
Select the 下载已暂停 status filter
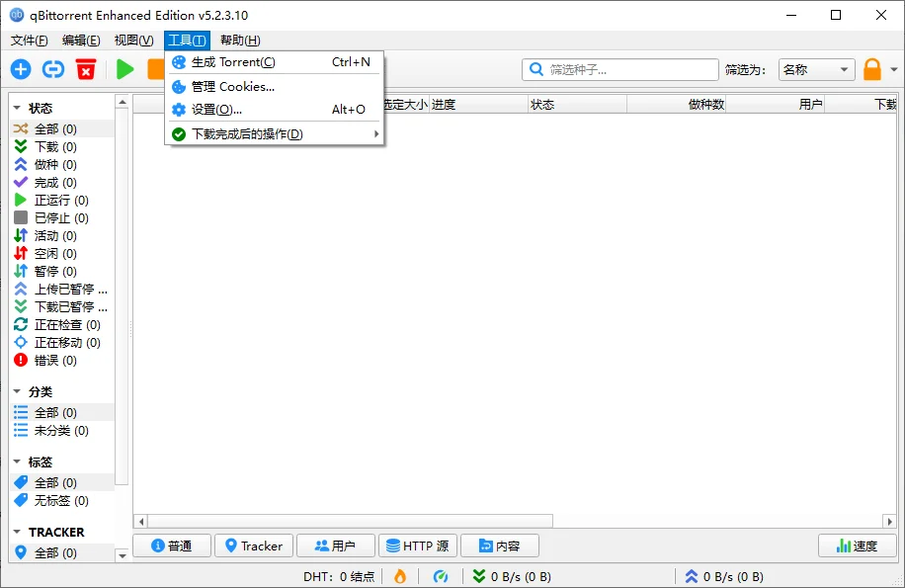[62, 307]
